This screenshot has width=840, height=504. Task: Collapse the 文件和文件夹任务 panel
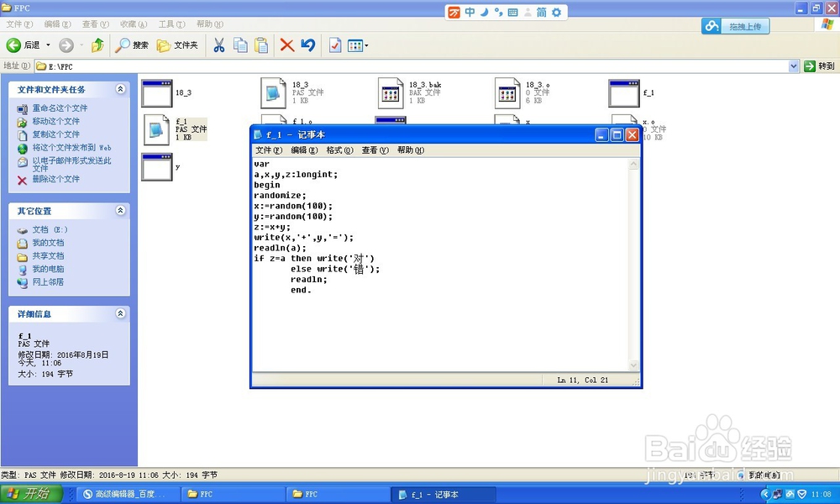tap(120, 89)
